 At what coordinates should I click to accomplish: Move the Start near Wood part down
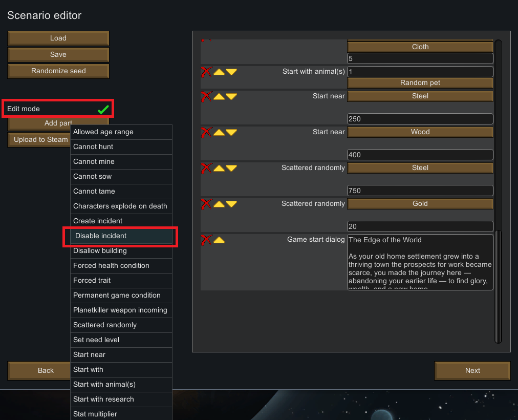coord(231,132)
